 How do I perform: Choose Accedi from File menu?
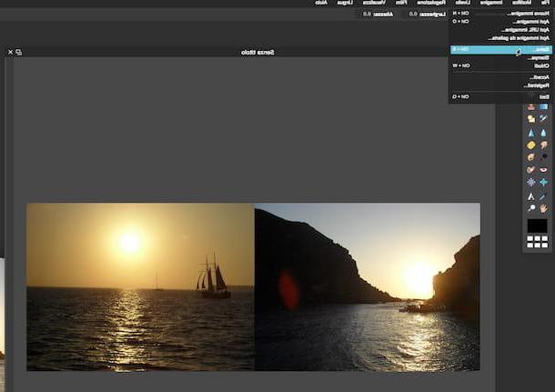[x=500, y=77]
